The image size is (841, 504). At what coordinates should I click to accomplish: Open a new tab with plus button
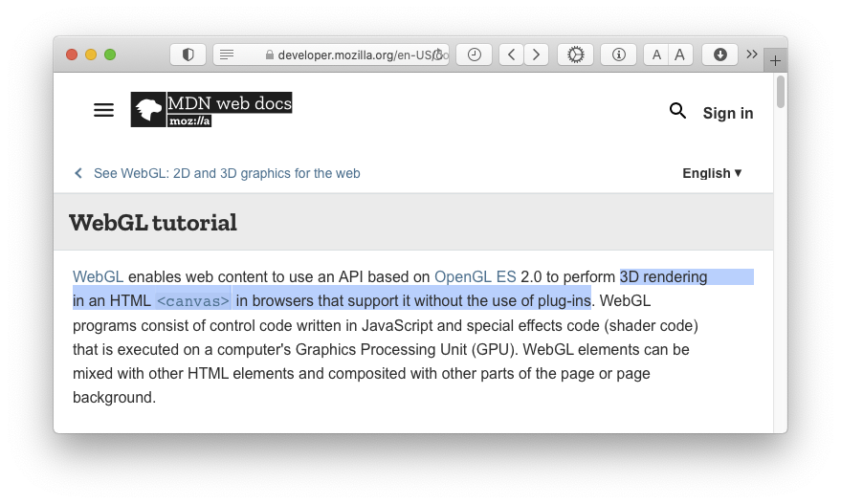(775, 60)
